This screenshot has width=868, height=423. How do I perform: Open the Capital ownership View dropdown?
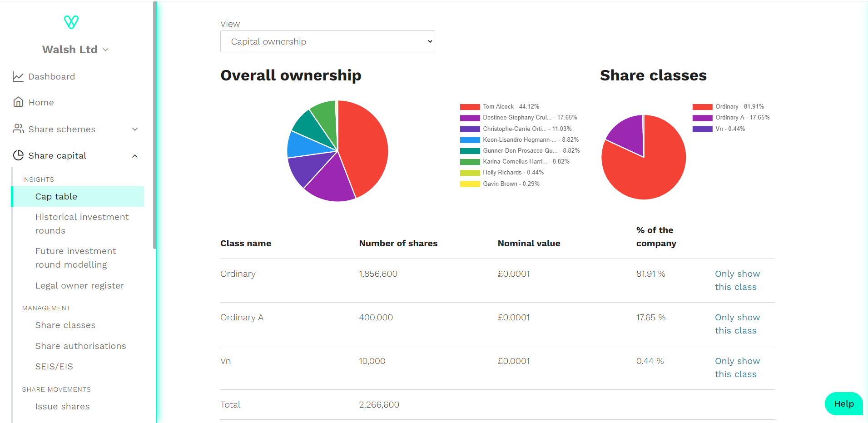tap(327, 41)
